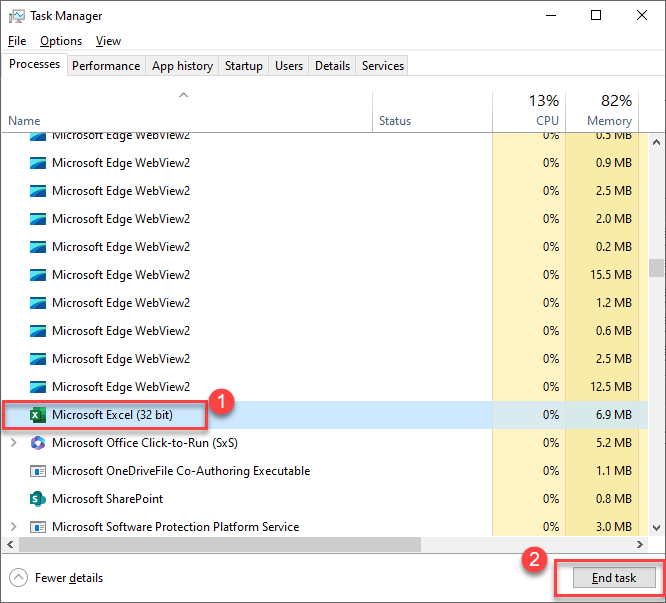
Task: Maximize the Task Manager window
Action: click(x=596, y=16)
